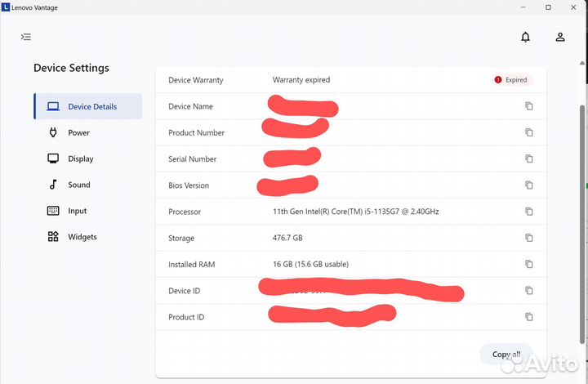
Task: Click the 'Warranty expired' text
Action: 301,80
